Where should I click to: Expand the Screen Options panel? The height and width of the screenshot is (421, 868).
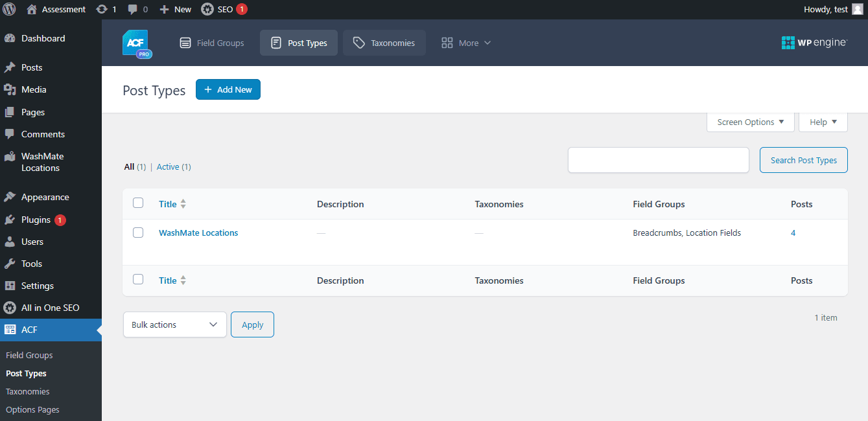click(x=750, y=122)
